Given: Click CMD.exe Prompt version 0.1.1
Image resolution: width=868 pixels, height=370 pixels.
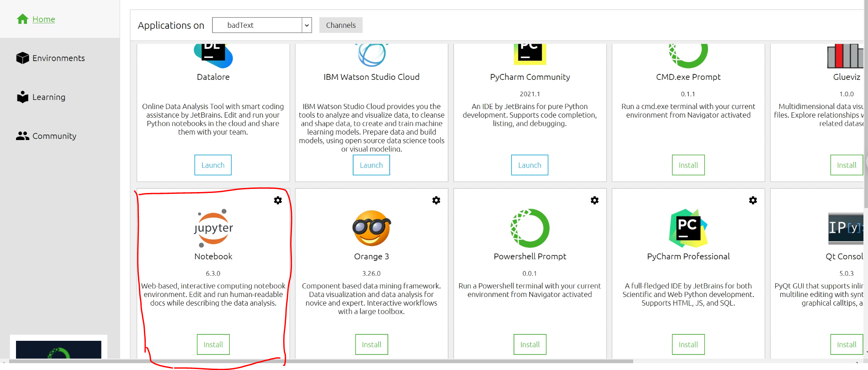Looking at the screenshot, I should coord(688,94).
